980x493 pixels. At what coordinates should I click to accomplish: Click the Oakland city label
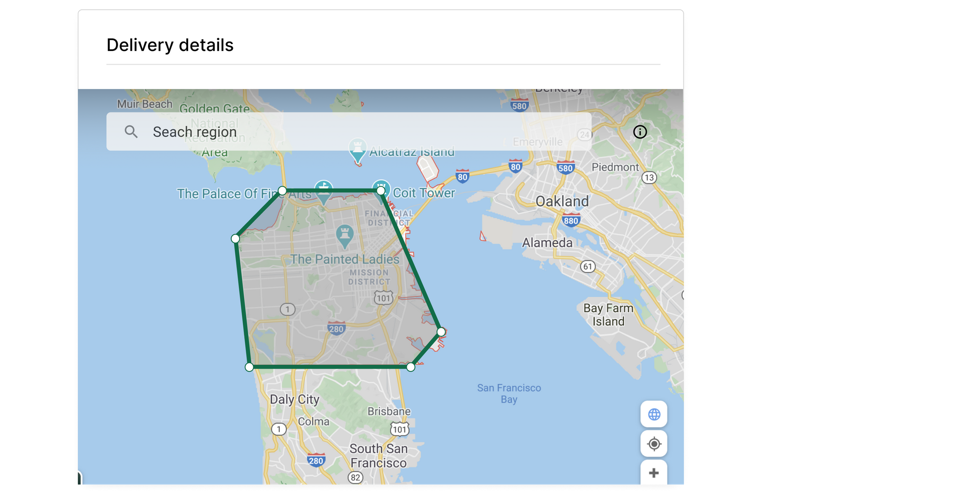coord(562,201)
